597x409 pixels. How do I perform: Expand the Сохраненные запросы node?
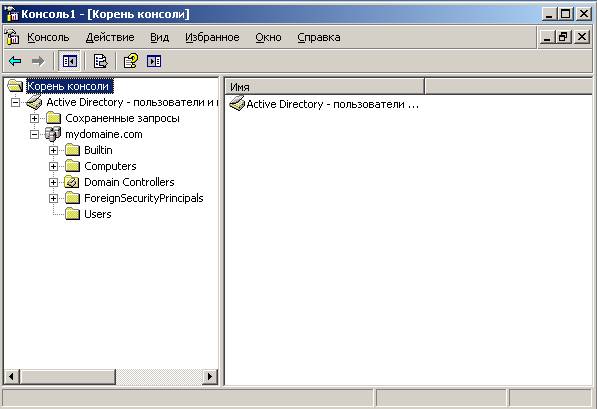(34, 118)
